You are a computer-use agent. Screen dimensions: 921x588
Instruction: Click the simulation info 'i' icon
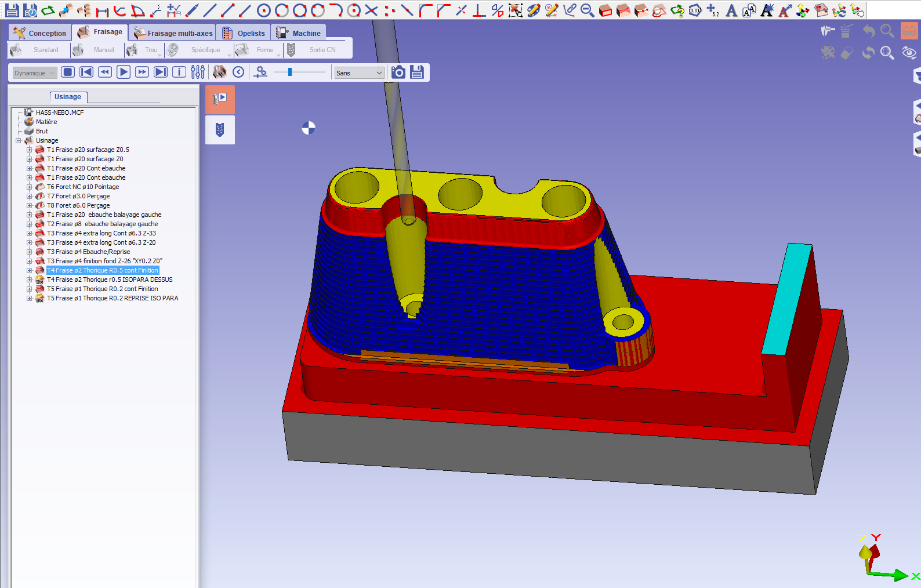coord(179,72)
